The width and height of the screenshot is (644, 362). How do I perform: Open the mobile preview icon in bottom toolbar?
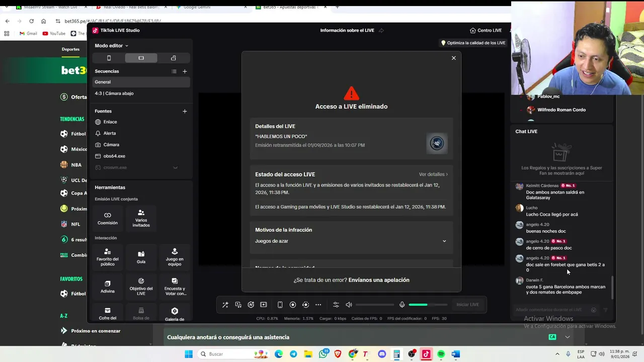[280, 305]
